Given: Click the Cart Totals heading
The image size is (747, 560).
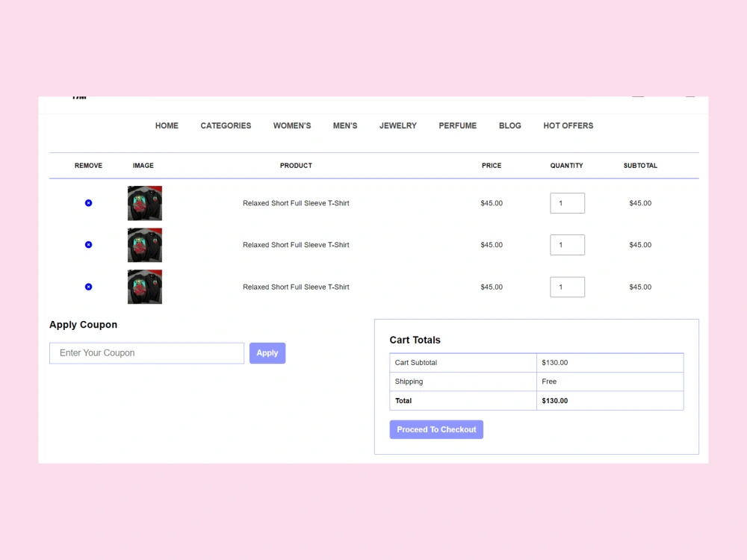Looking at the screenshot, I should pyautogui.click(x=415, y=340).
